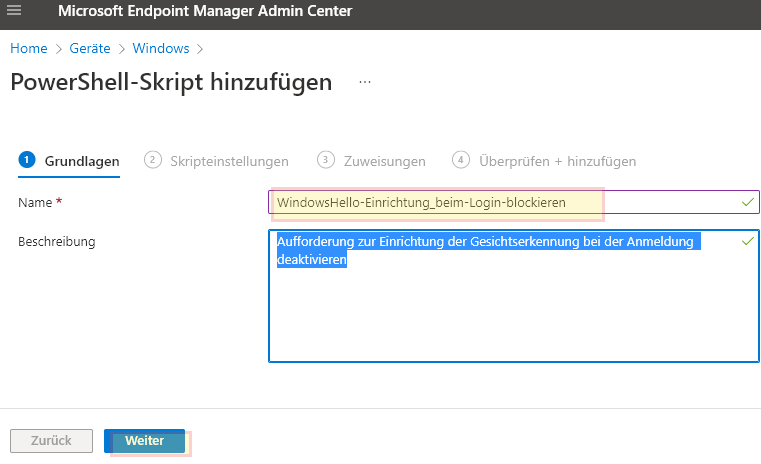
Task: Click the ellipsis beside PowerShell-Skript hinzufügen
Action: tap(365, 82)
